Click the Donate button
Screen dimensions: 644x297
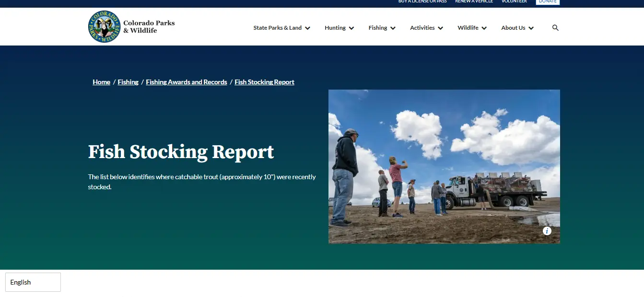click(x=548, y=2)
